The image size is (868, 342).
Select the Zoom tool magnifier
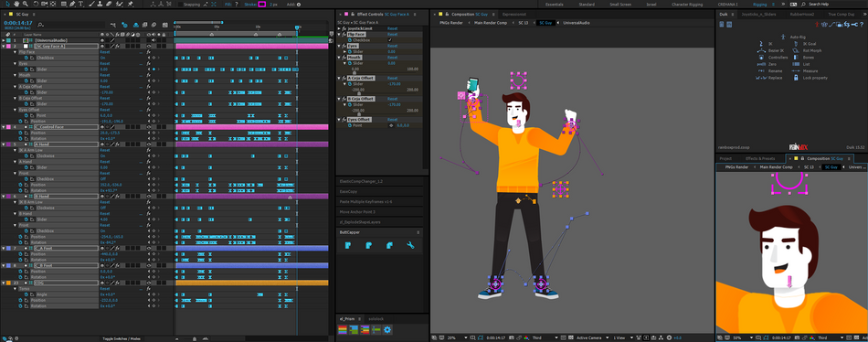tap(26, 4)
